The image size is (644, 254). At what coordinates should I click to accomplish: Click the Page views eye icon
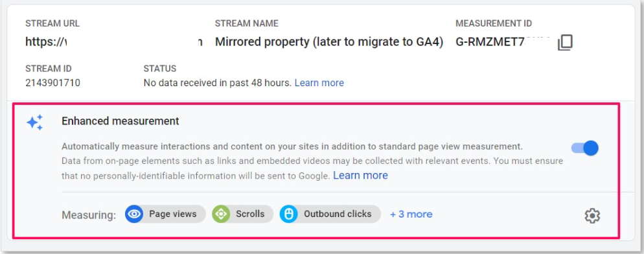134,214
